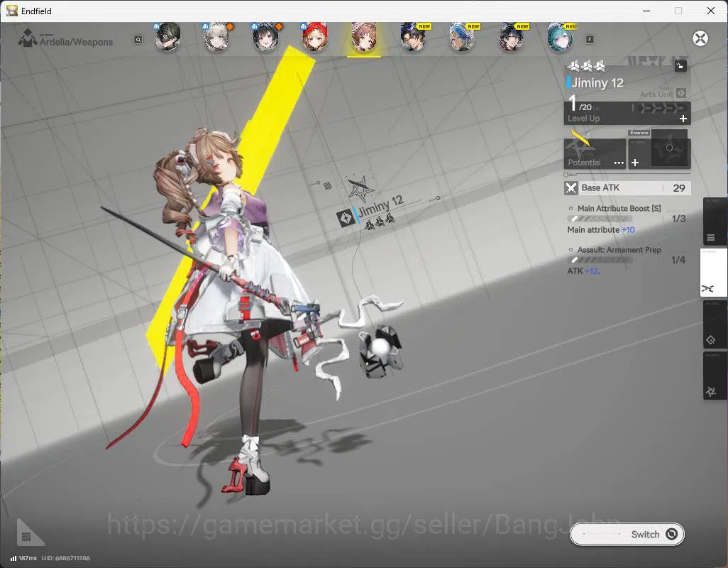The height and width of the screenshot is (568, 728).
Task: Click the Endfield app icon in title bar
Action: [x=12, y=11]
